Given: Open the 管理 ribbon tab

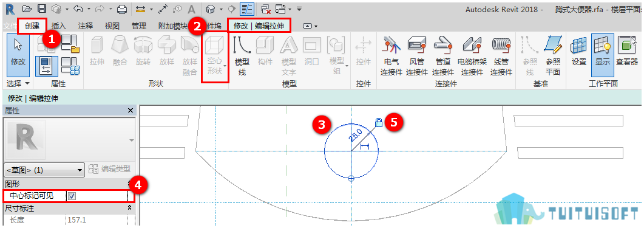Looking at the screenshot, I should 139,26.
